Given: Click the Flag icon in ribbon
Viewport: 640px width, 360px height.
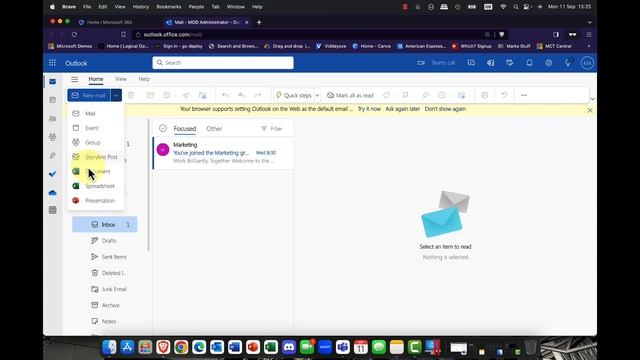Looking at the screenshot, I should [405, 95].
